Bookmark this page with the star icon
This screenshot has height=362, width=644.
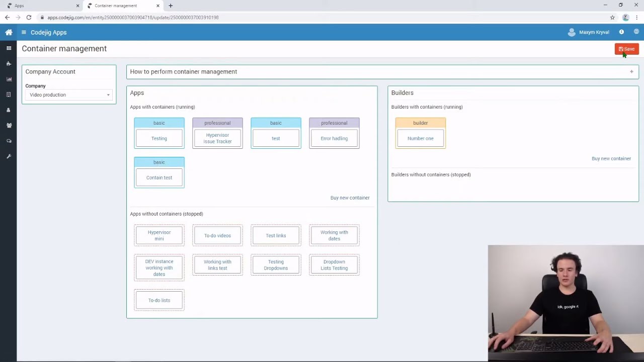[612, 17]
